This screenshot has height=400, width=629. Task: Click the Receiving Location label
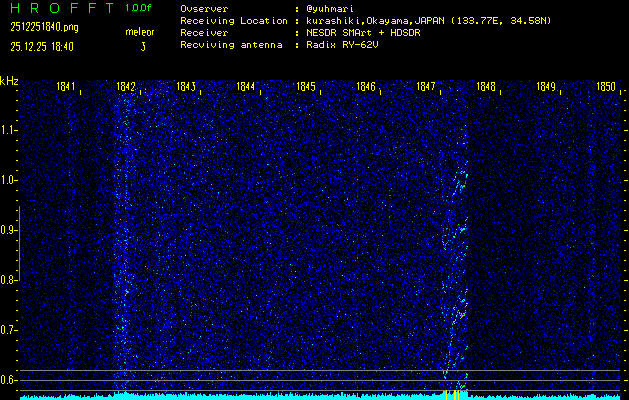coord(234,21)
